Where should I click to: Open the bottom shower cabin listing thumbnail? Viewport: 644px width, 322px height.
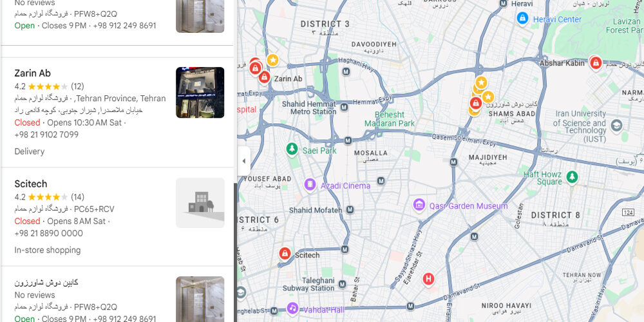(200, 299)
